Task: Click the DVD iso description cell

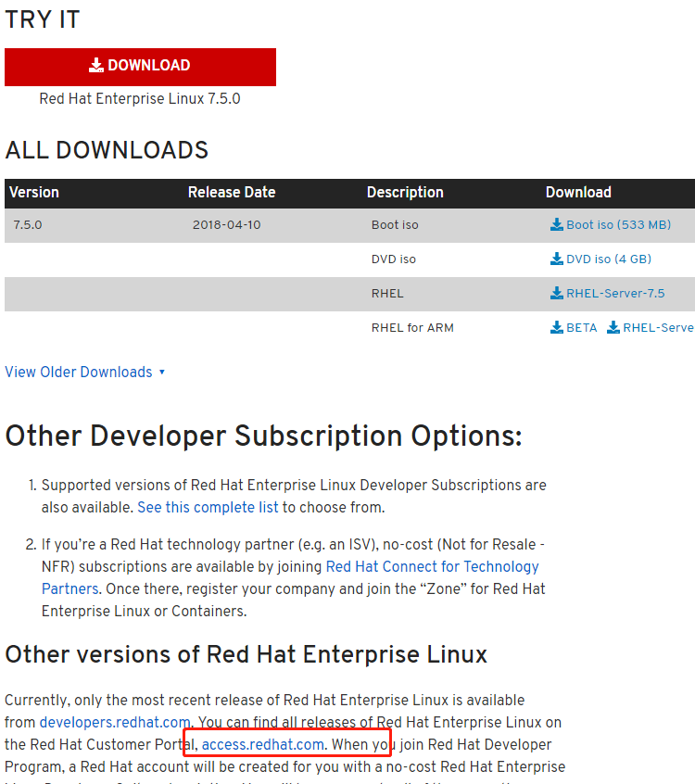Action: coord(394,259)
